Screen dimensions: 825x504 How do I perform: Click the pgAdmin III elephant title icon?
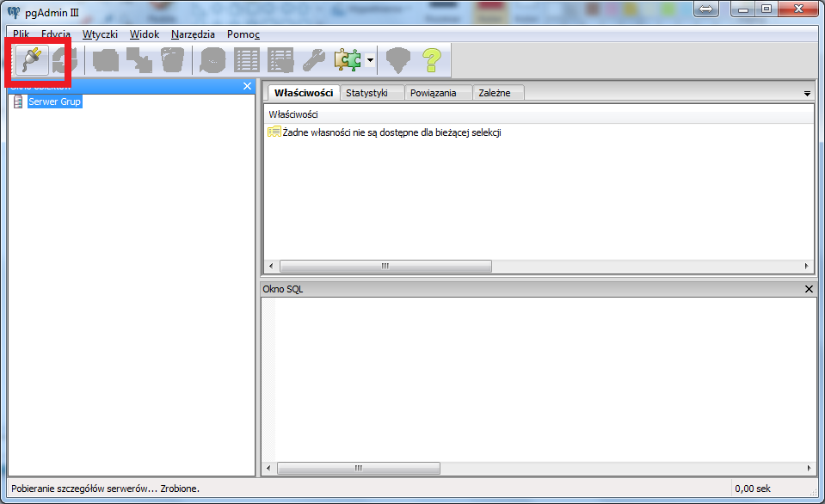pyautogui.click(x=14, y=12)
